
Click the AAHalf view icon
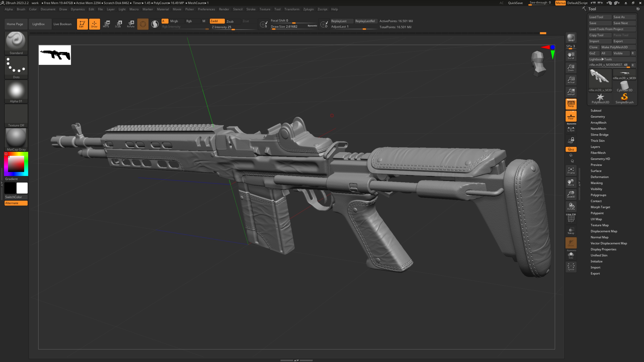[x=571, y=92]
